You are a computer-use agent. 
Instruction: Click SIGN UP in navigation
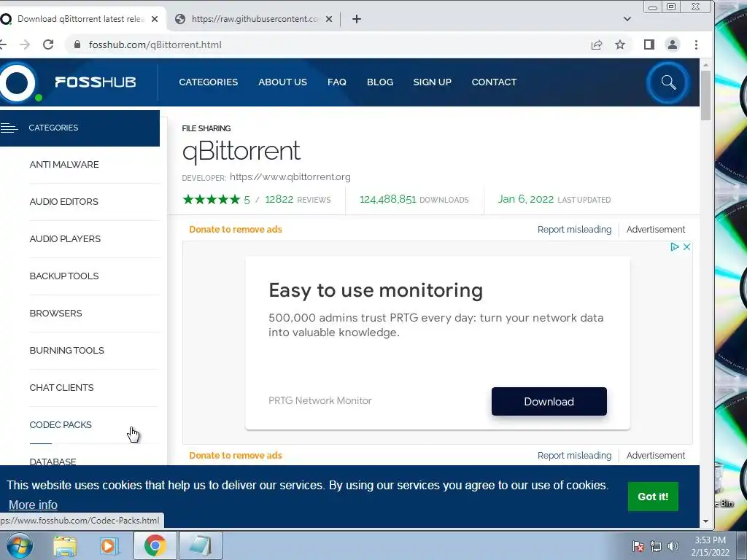[432, 82]
